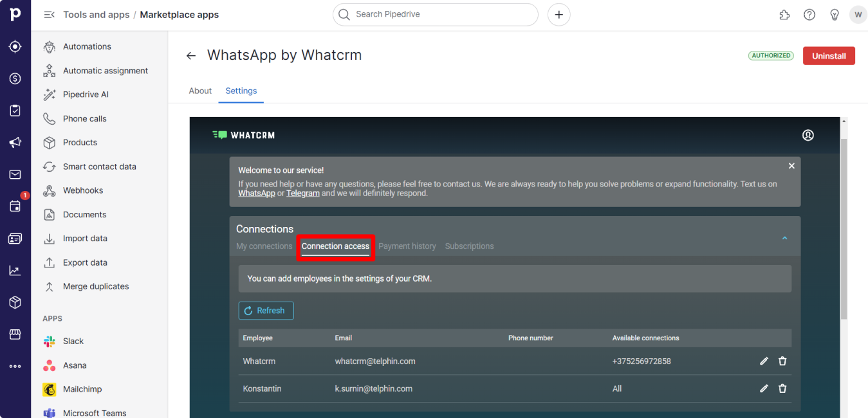Open the help question mark icon
This screenshot has width=868, height=418.
click(x=809, y=15)
